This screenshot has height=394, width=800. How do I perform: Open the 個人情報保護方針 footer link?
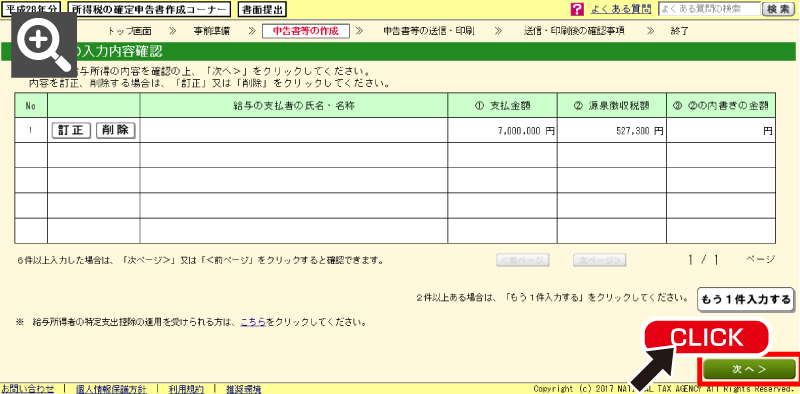coord(111,389)
